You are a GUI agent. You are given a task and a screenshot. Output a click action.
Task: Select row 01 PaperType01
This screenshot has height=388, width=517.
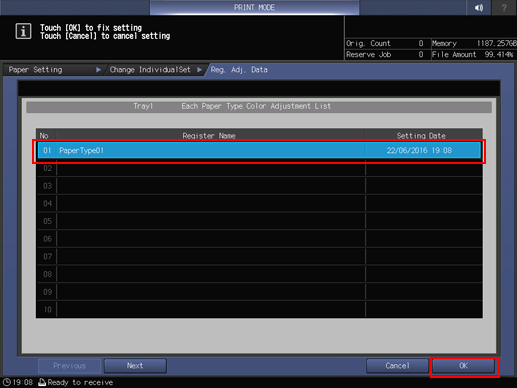[x=259, y=150]
